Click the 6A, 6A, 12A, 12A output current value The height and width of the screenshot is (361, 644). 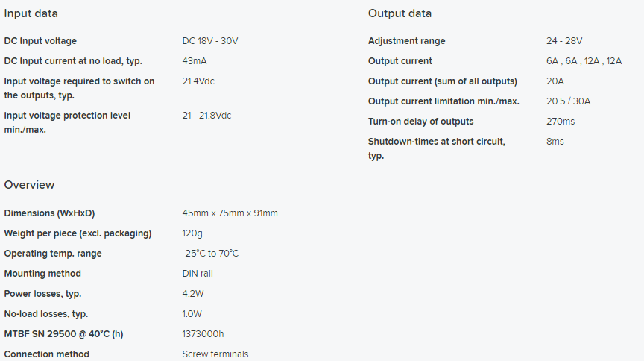[x=584, y=61]
